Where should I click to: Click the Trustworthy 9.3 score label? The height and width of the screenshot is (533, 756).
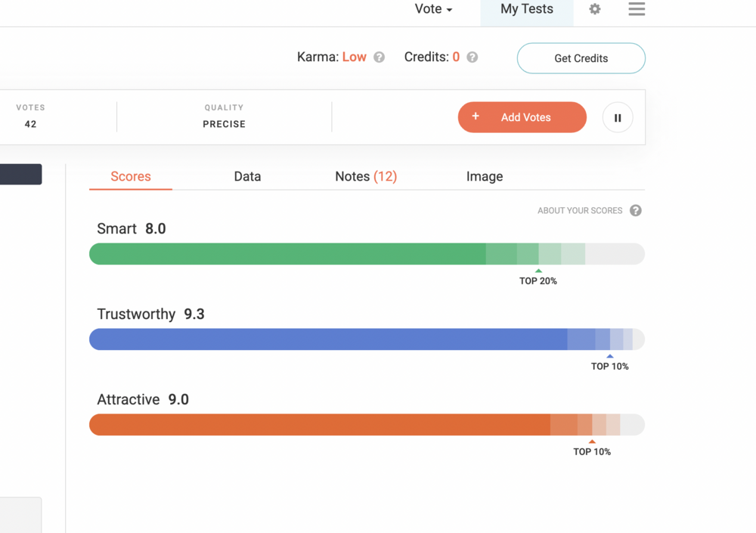click(151, 314)
